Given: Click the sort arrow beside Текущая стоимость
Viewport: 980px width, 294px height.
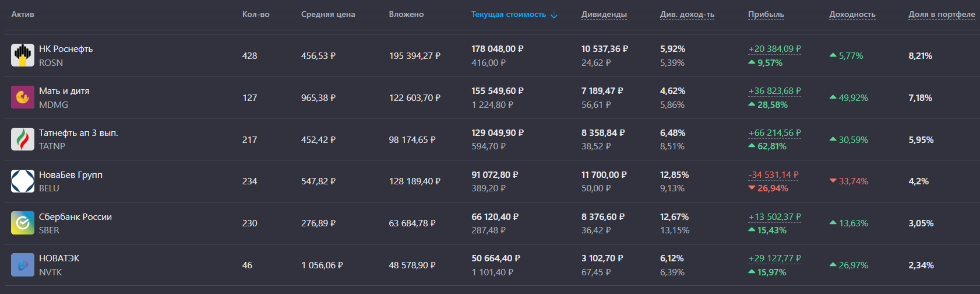Looking at the screenshot, I should point(554,15).
